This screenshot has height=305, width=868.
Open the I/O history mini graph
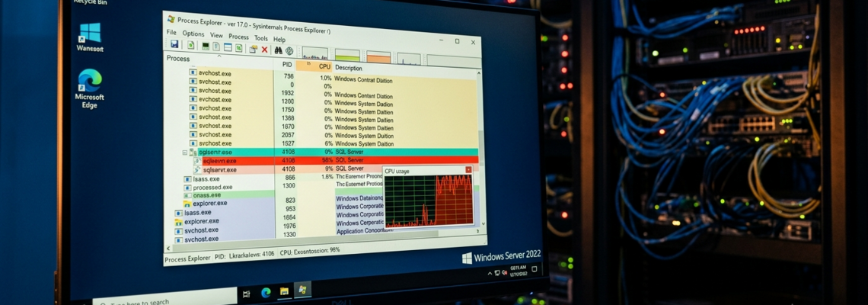pos(409,59)
